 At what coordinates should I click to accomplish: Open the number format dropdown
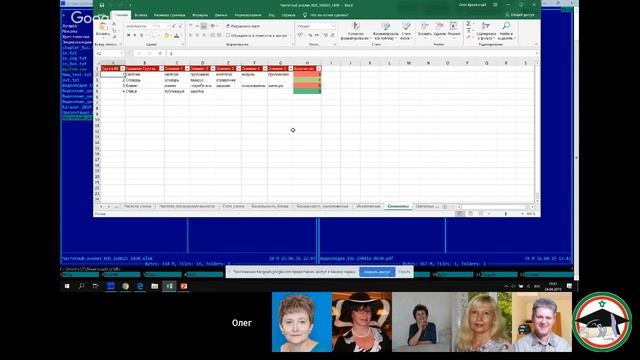pos(333,26)
